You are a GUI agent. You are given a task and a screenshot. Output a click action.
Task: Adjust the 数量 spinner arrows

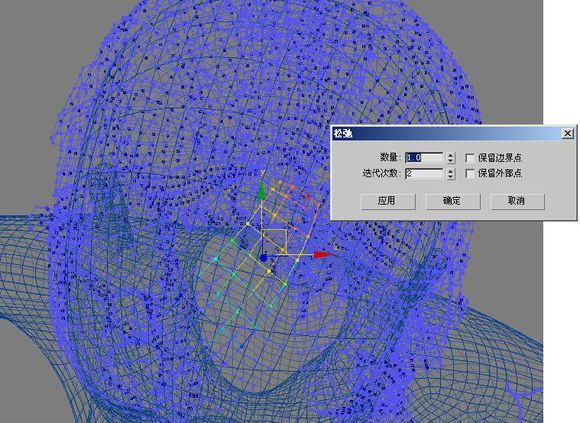450,158
